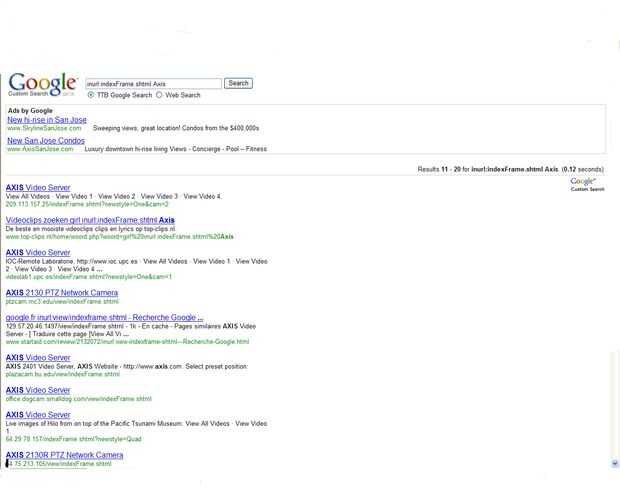Click the Google Custom Search logo

(x=43, y=84)
